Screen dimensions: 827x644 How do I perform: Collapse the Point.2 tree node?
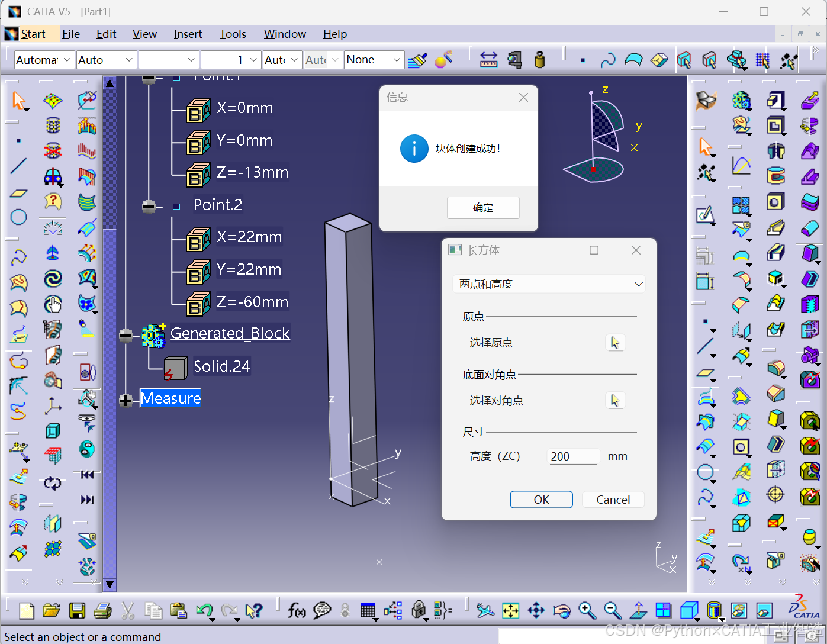coord(149,206)
